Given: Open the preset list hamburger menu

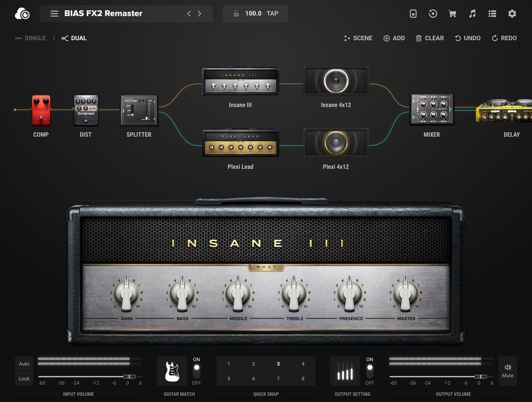Looking at the screenshot, I should pos(54,14).
